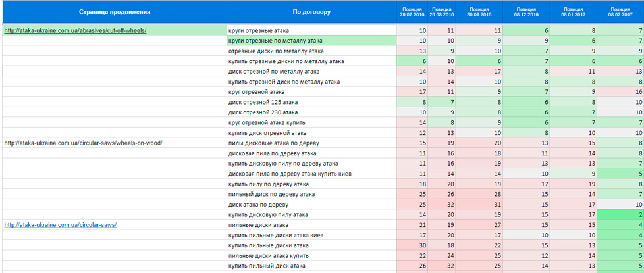
Task: Open the circular-saws/wheels-on-wood URL
Action: click(x=84, y=143)
